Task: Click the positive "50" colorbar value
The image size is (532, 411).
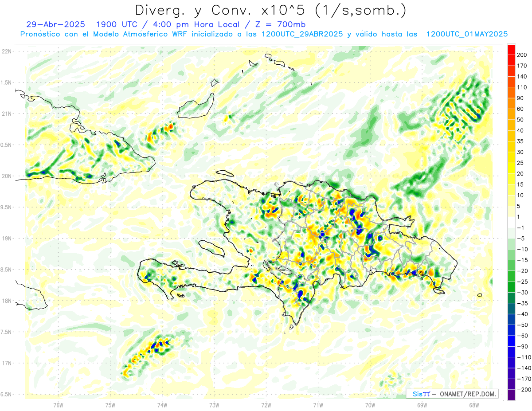Action: coord(520,120)
